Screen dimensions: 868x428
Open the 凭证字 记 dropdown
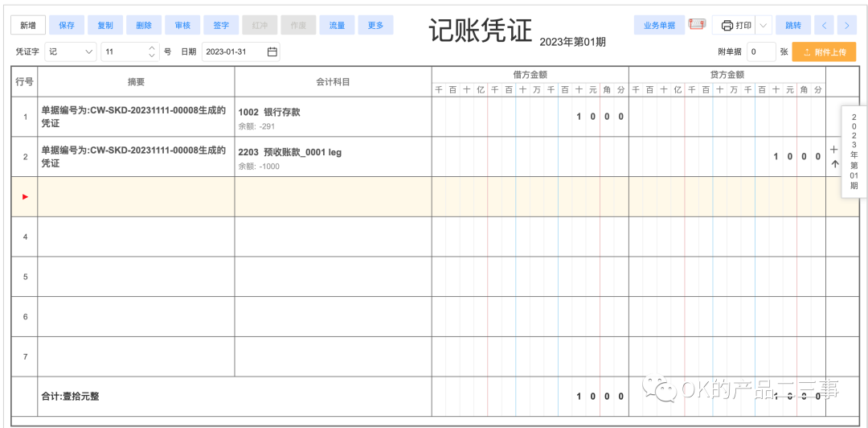(70, 51)
